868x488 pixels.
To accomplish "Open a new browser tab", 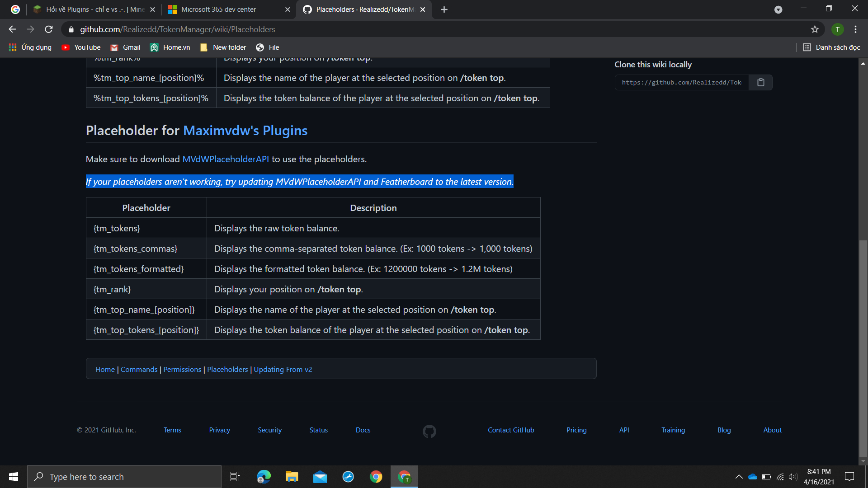I will [444, 9].
